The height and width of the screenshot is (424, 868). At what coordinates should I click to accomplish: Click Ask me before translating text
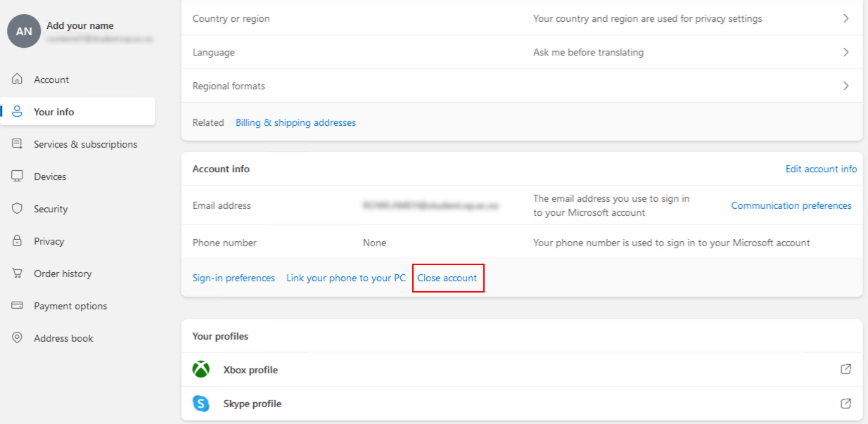588,52
